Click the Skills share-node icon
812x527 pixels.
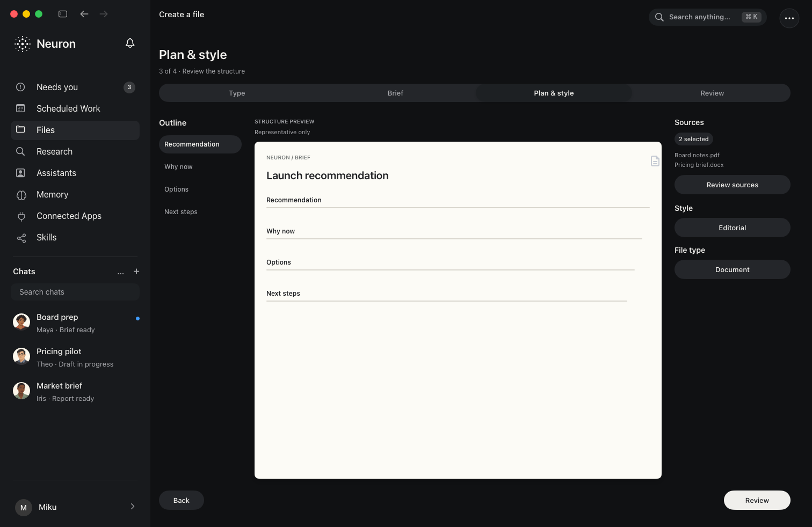(21, 238)
